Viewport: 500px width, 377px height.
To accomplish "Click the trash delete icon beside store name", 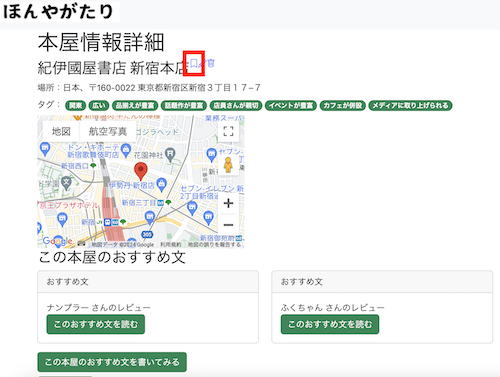I will [x=211, y=63].
